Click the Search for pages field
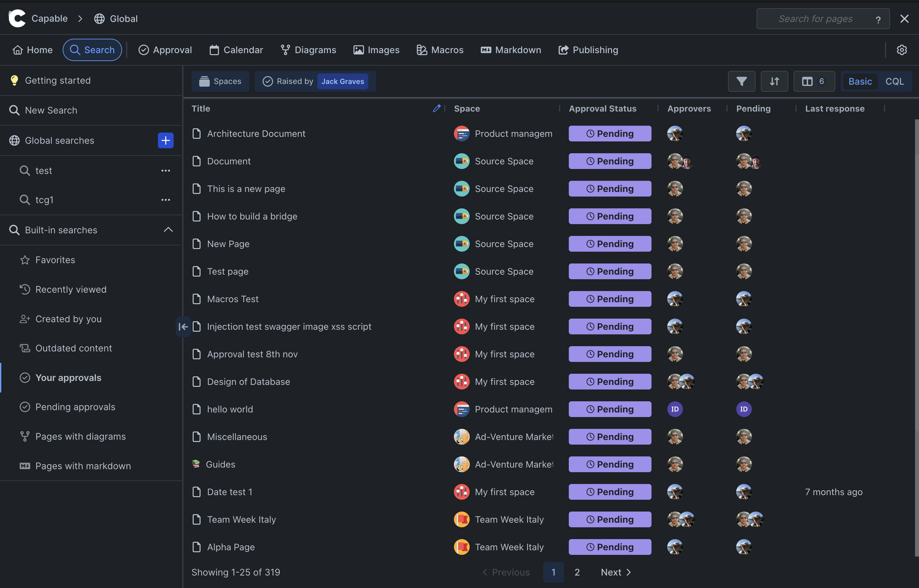The width and height of the screenshot is (919, 588). coord(815,19)
